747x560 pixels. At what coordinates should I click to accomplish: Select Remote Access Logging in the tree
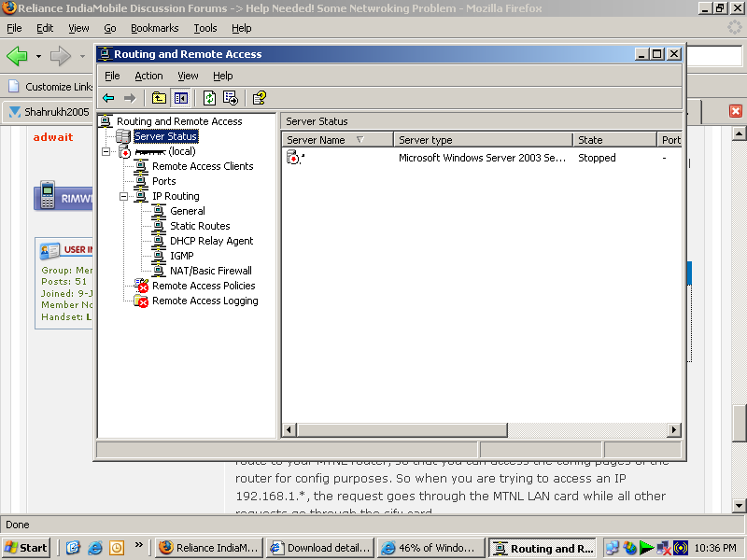click(x=205, y=301)
